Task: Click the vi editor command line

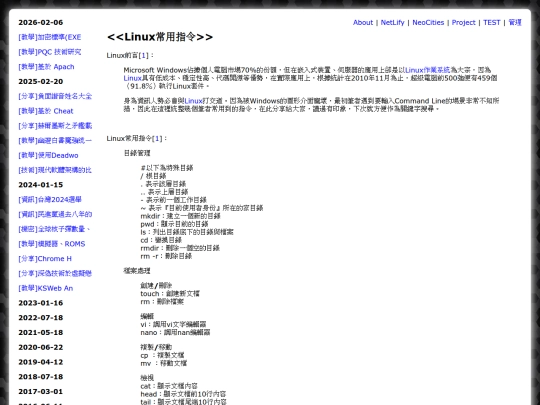Action: (173, 324)
